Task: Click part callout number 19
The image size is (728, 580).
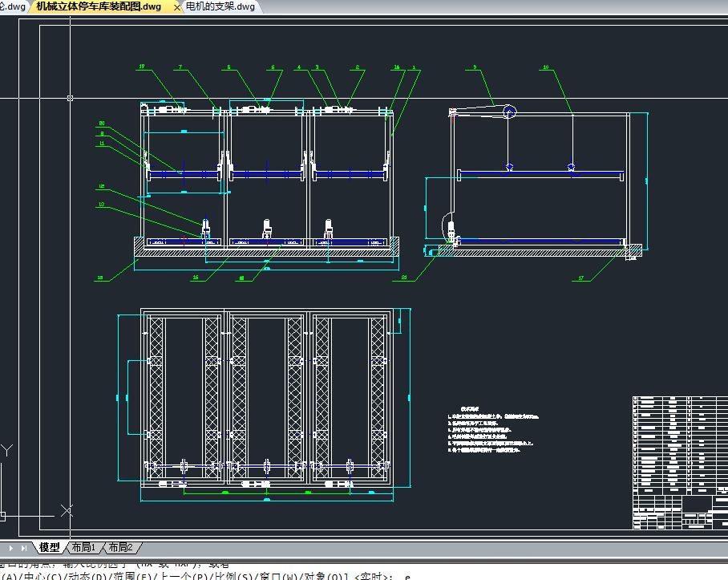Action: click(x=142, y=67)
